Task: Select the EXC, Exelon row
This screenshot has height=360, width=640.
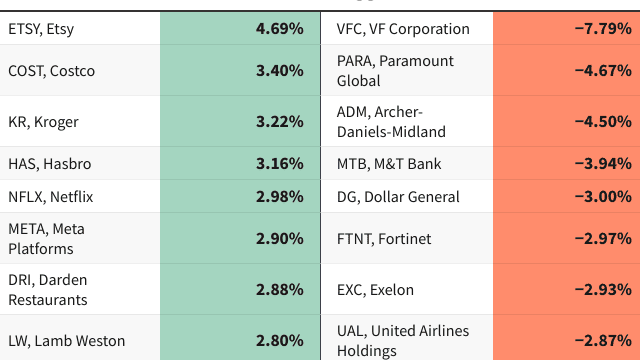Action: 480,289
